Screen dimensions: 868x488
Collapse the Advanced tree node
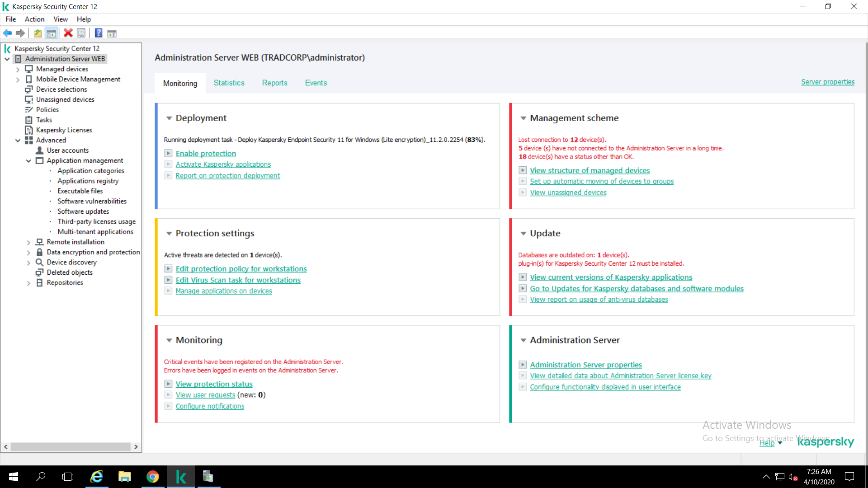click(18, 141)
